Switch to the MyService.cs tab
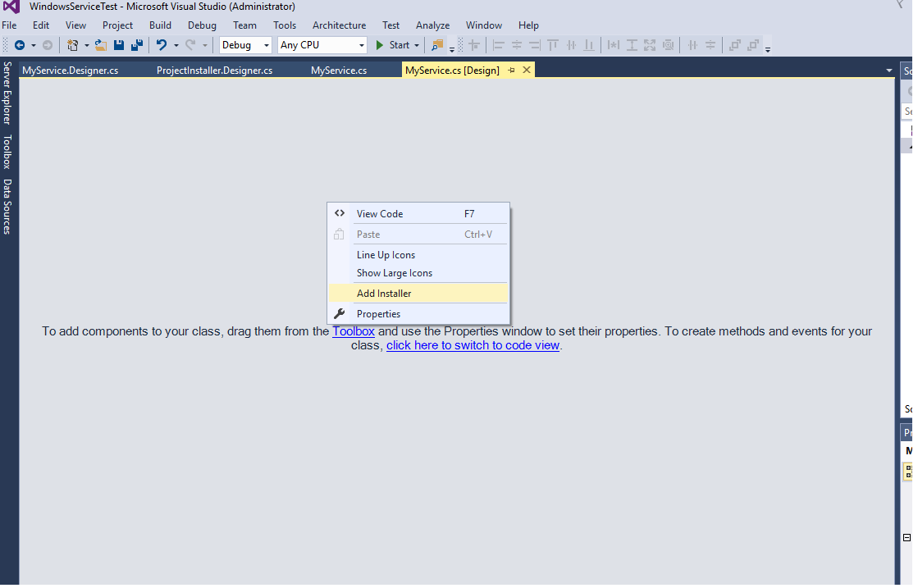The image size is (918, 588). pos(339,71)
